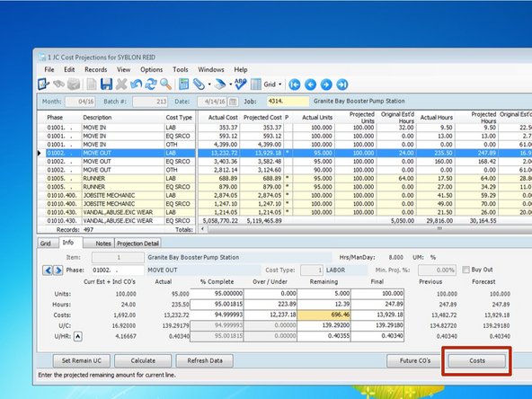
Task: Click the Phase input field showing 01002.
Action: coord(118,270)
